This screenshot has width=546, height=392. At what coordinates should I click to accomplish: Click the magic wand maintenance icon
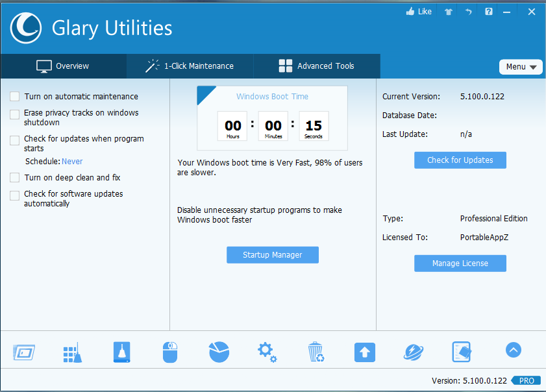(152, 66)
